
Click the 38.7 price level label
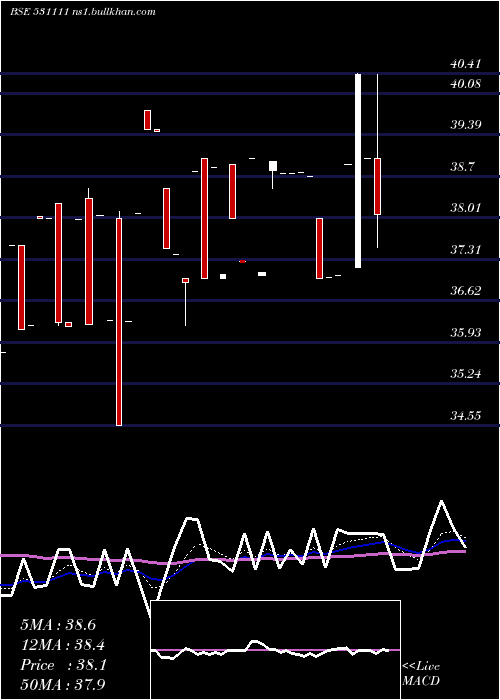462,167
